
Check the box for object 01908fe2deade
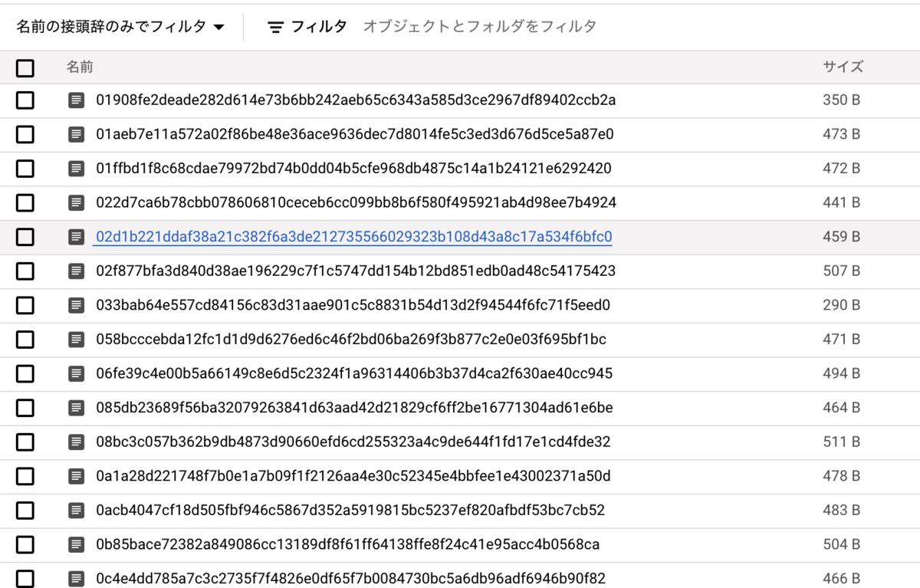[x=25, y=100]
